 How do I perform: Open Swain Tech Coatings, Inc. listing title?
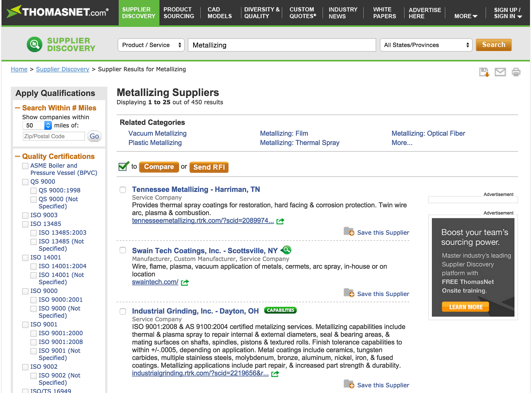pyautogui.click(x=205, y=251)
